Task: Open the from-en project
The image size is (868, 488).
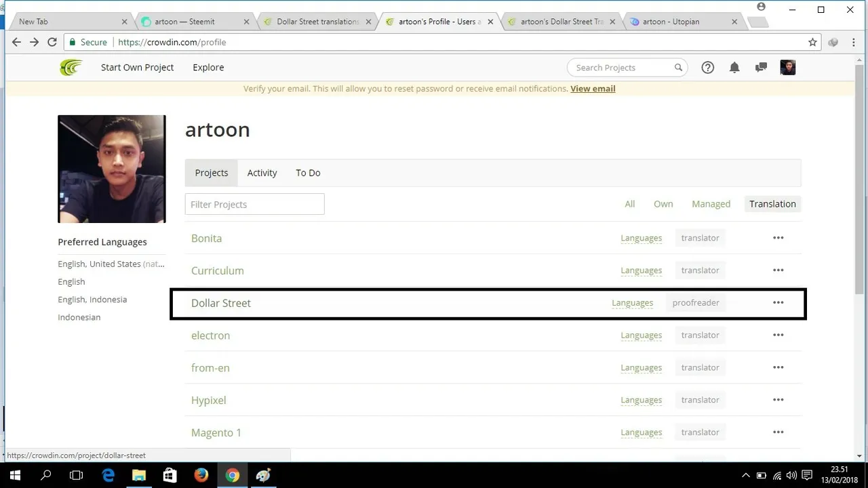Action: pyautogui.click(x=210, y=368)
